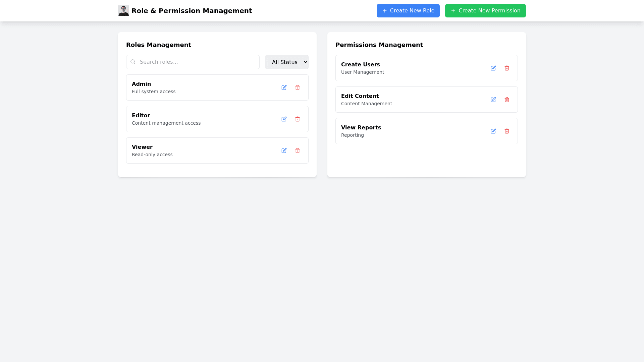Delete the View Reports permission
This screenshot has height=362, width=644.
pyautogui.click(x=507, y=131)
